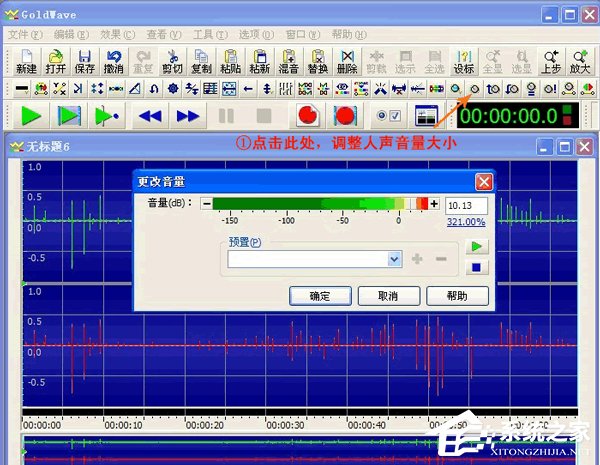Open the 编辑 menu
600x465 pixels.
tap(72, 35)
